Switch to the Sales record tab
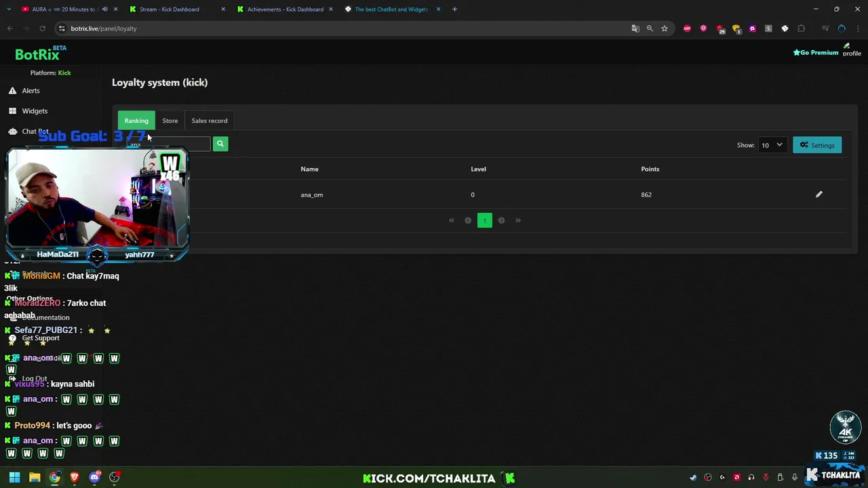The image size is (868, 488). [x=210, y=121]
